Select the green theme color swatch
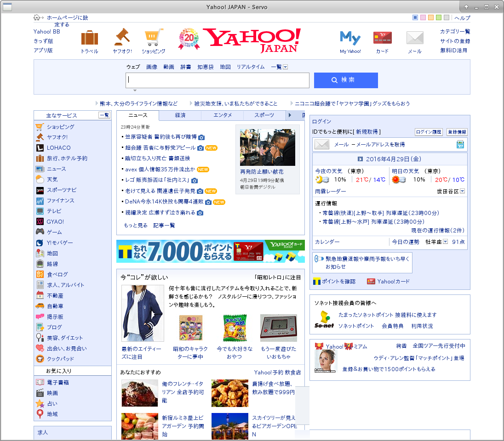The width and height of the screenshot is (504, 441). coord(438,17)
